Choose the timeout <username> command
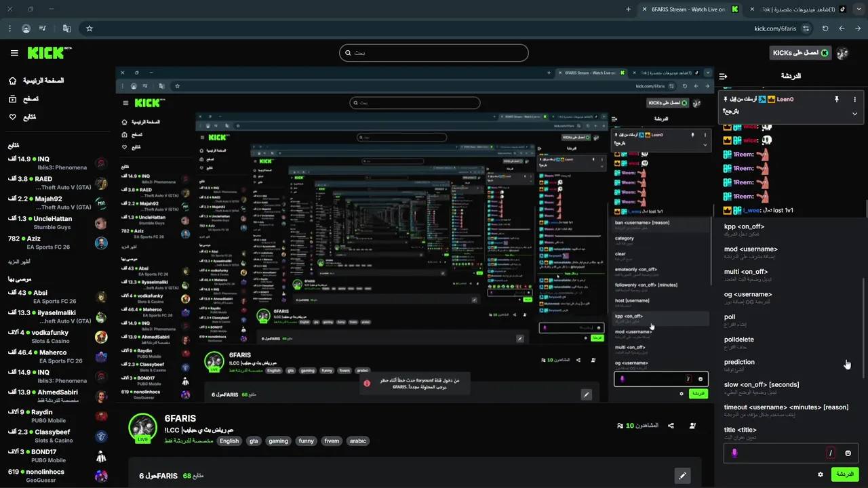This screenshot has height=488, width=868. point(791,410)
